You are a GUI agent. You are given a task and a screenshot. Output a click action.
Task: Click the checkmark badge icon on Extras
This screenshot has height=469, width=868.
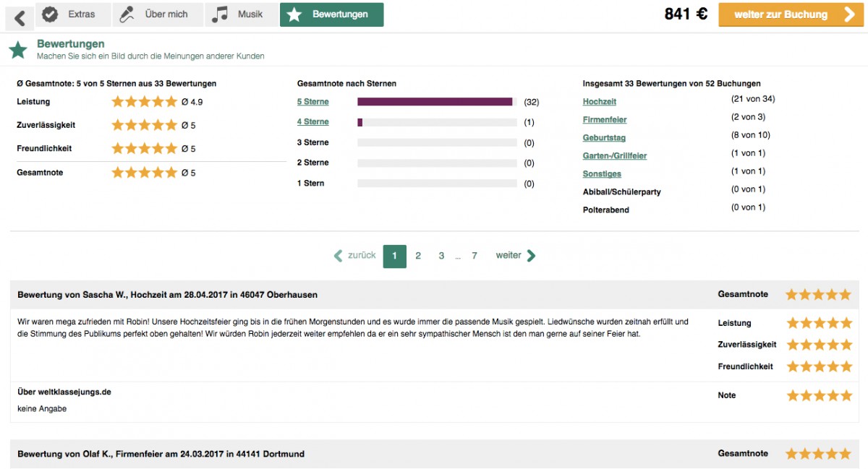pos(50,14)
